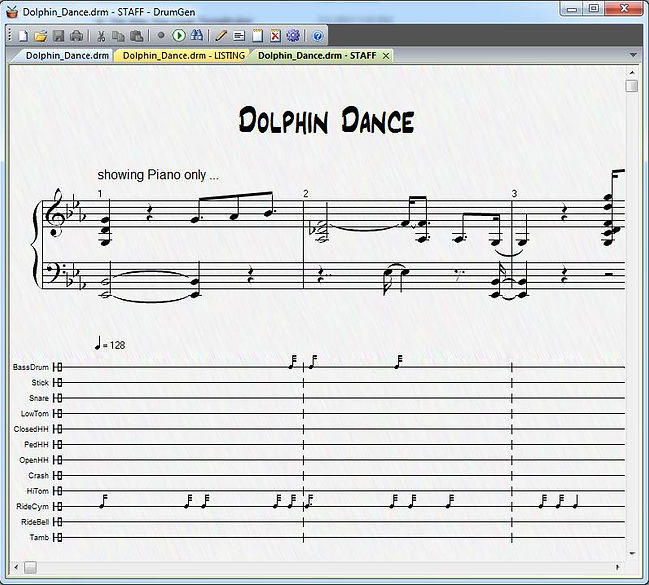Click the record dot in the toolbar
The width and height of the screenshot is (649, 585).
[x=161, y=36]
